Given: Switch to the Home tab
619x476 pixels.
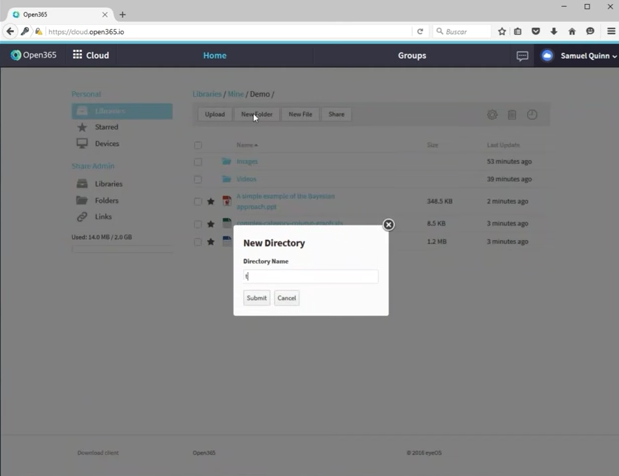Looking at the screenshot, I should [214, 56].
